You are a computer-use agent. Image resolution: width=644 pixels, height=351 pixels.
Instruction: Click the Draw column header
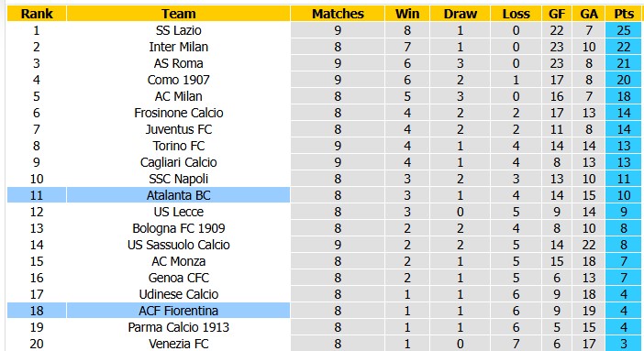460,14
